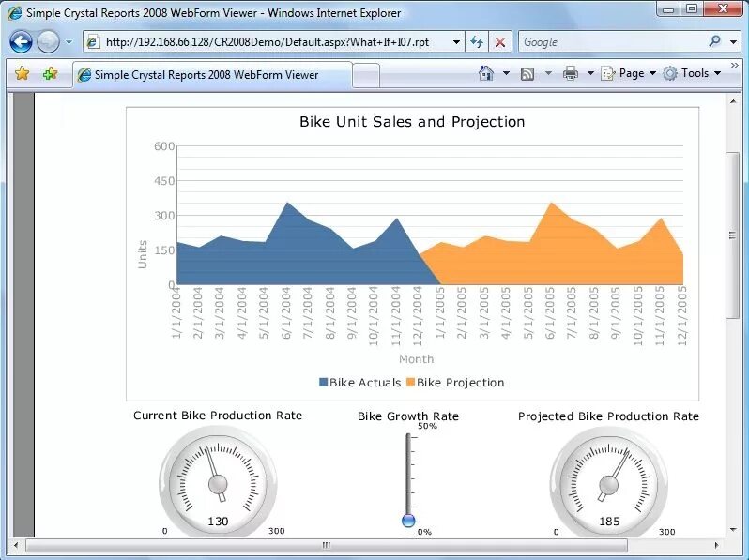The width and height of the screenshot is (749, 560).
Task: Open the Page menu
Action: (628, 73)
